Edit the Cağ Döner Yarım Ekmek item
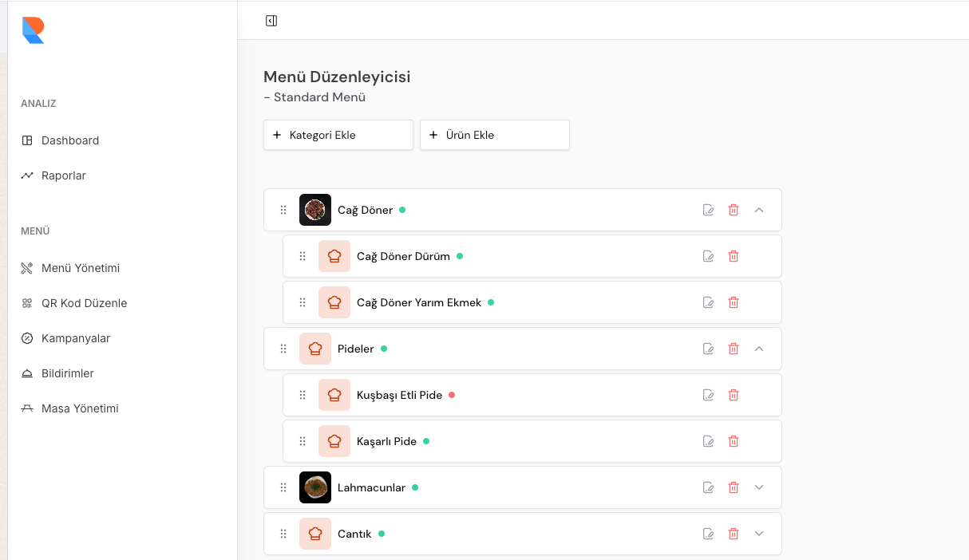 coord(708,302)
